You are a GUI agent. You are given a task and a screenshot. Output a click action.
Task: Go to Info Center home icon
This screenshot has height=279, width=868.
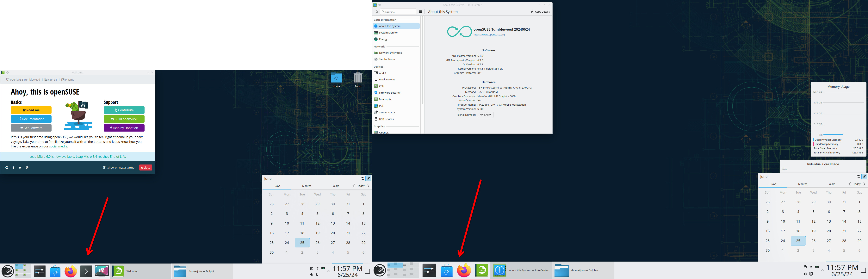tap(376, 12)
